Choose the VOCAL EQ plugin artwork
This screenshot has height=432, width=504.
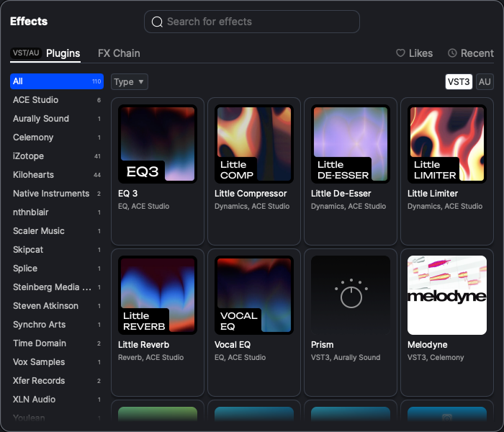tap(254, 295)
